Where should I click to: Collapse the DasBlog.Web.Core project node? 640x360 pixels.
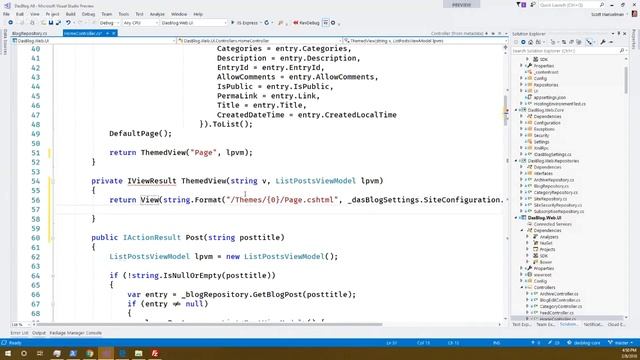[516, 110]
